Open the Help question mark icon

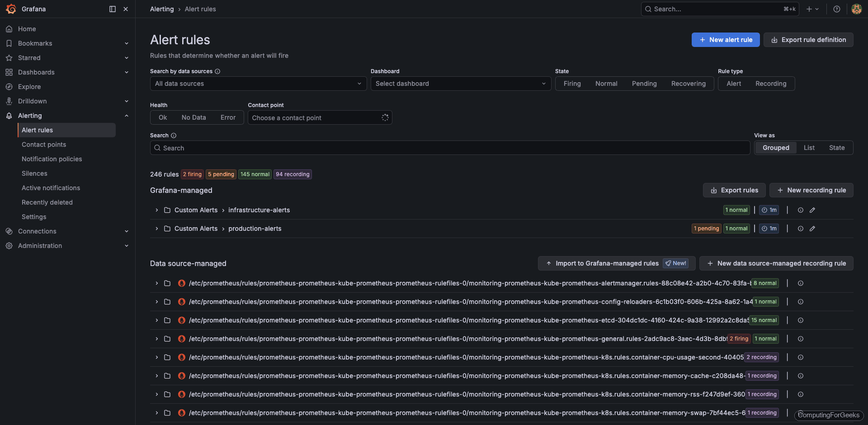(837, 9)
